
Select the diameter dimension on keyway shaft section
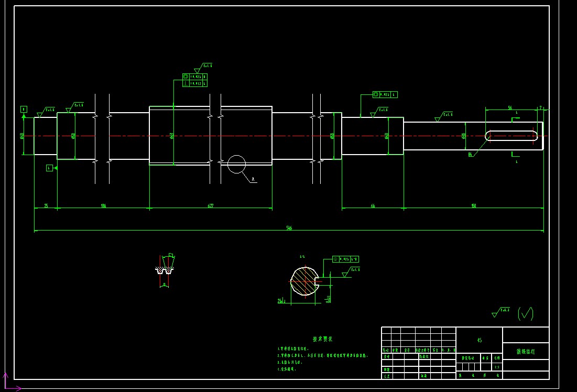pos(464,136)
